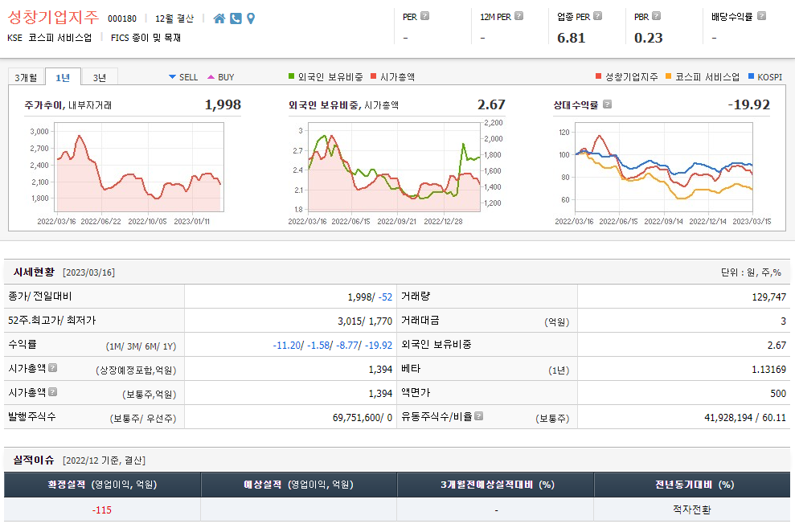Click the stock code 000180

(122, 18)
